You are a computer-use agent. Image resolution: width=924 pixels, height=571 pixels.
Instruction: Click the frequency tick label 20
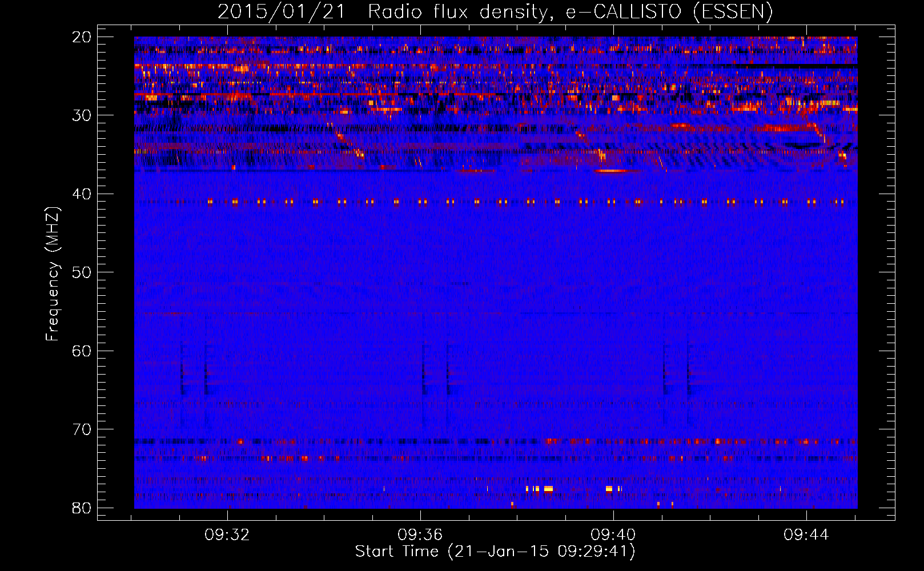(82, 37)
